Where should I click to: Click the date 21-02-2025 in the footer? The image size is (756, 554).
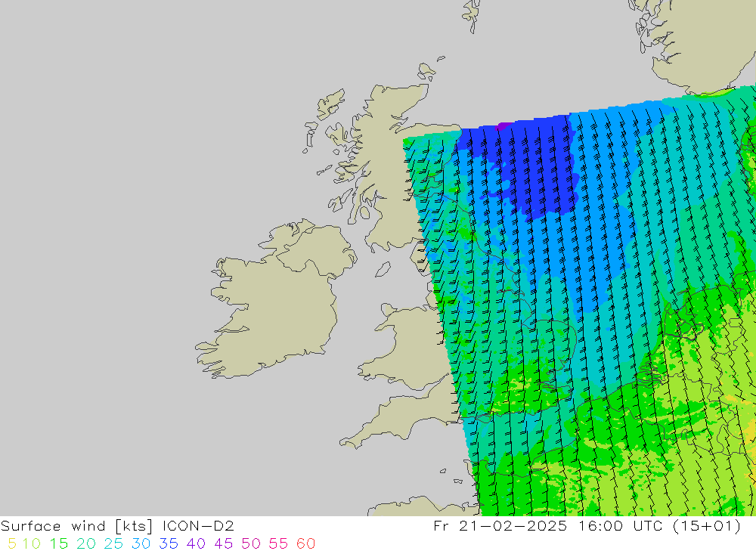513,525
